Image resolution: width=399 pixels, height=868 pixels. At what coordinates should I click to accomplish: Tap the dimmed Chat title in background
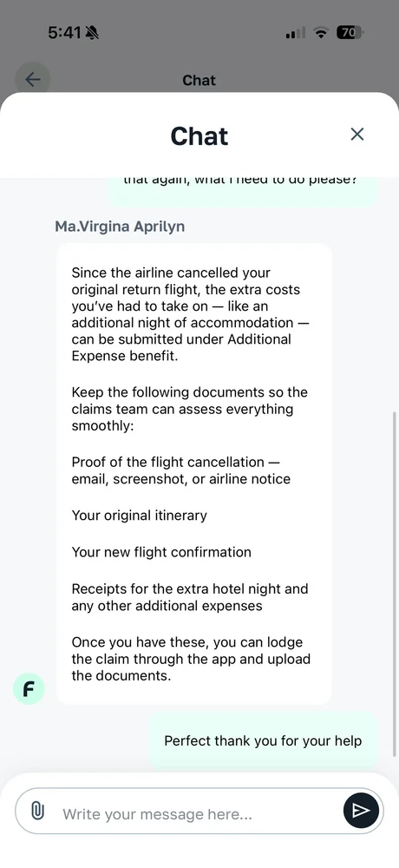(x=199, y=80)
